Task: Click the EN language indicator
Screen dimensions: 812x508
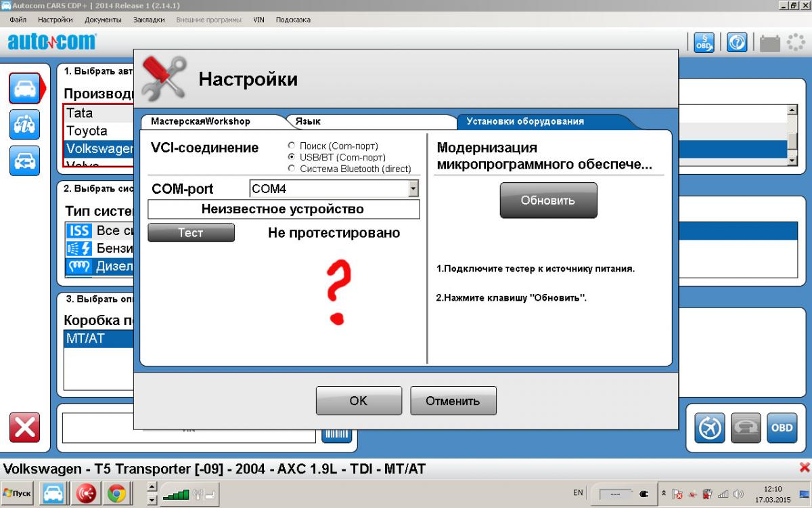Action: point(579,493)
